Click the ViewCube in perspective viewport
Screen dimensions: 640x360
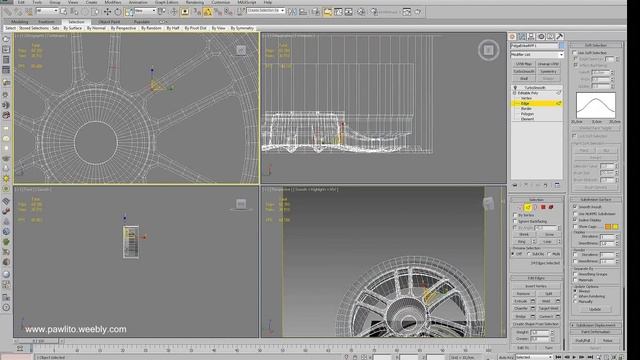[x=488, y=203]
